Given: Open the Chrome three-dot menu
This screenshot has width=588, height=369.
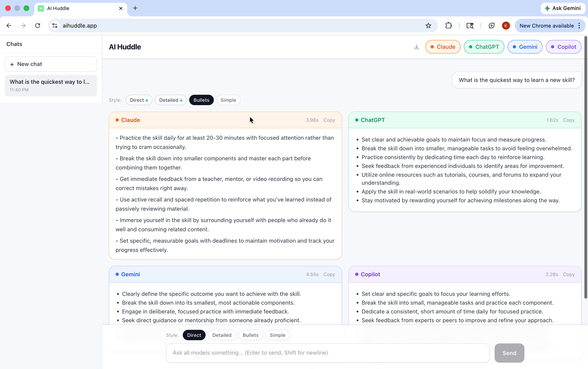Looking at the screenshot, I should pyautogui.click(x=579, y=26).
